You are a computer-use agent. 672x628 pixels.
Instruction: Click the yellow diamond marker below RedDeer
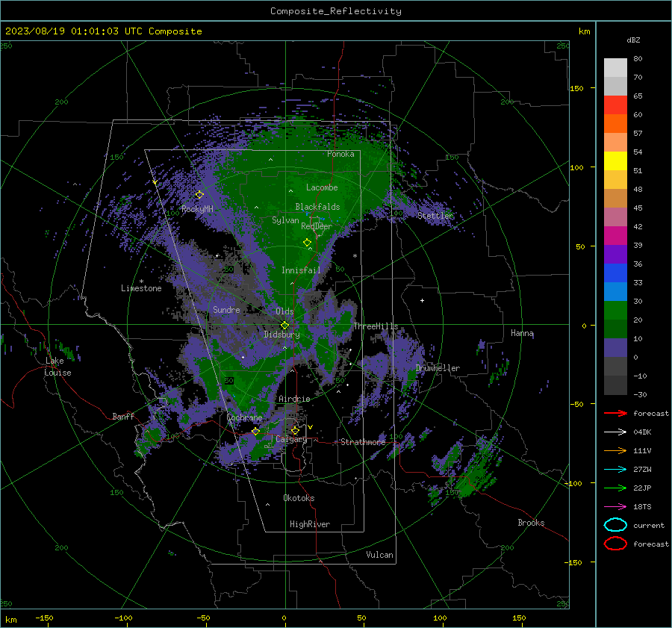[308, 243]
